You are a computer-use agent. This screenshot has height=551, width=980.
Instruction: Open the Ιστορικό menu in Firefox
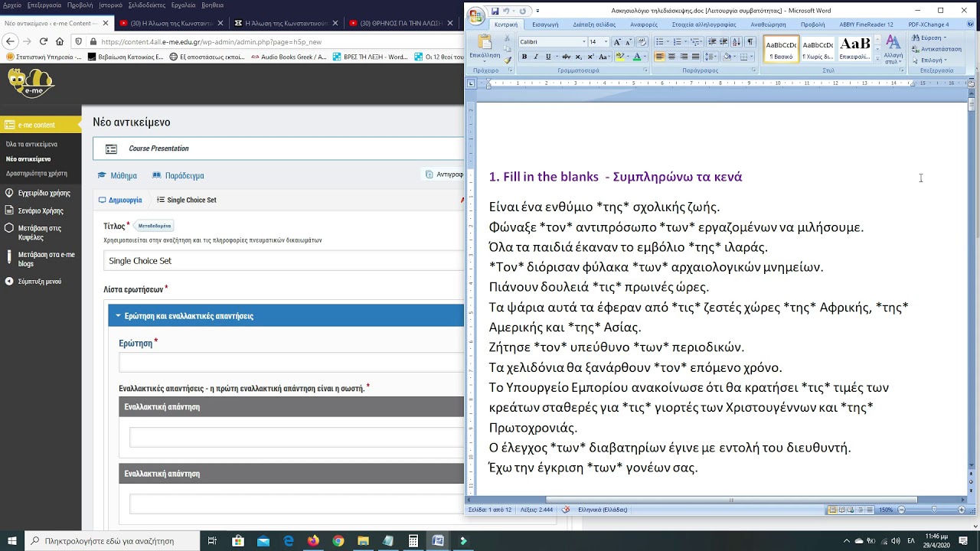click(110, 5)
